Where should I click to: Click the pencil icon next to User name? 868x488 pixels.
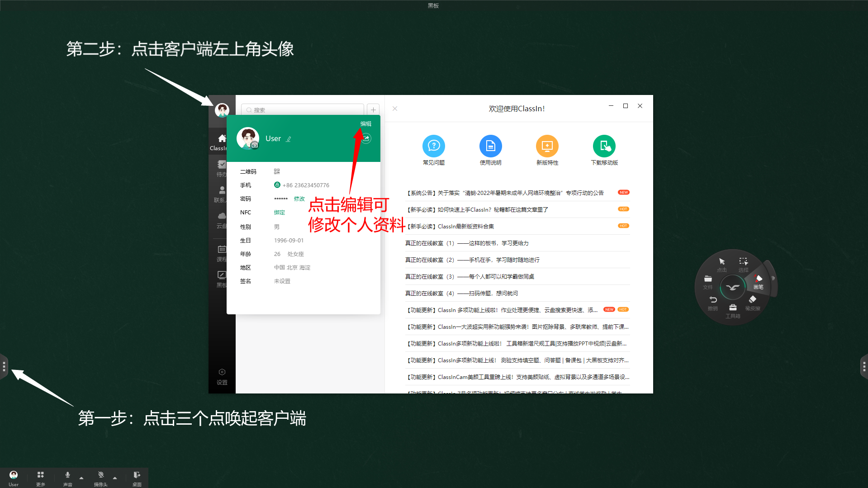coord(289,139)
